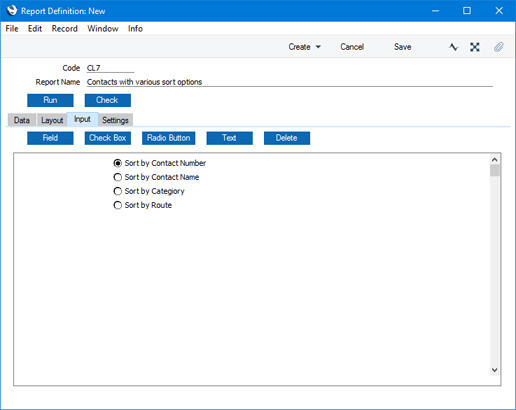Click the application logo in title bar

pos(12,10)
